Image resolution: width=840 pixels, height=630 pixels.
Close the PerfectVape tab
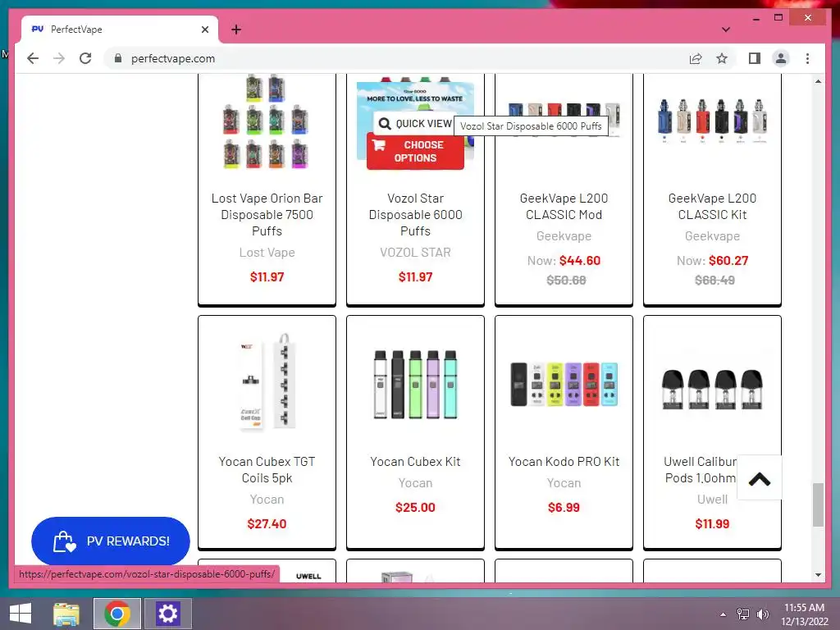[x=204, y=30]
